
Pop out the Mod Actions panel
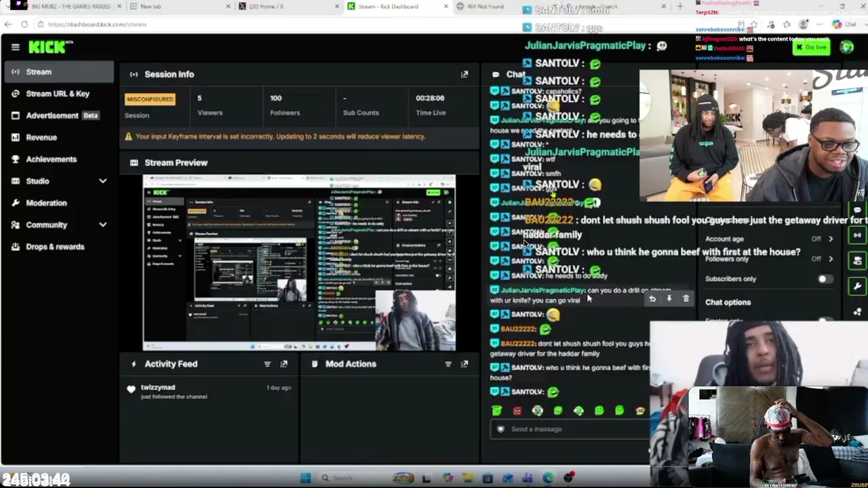(x=465, y=364)
